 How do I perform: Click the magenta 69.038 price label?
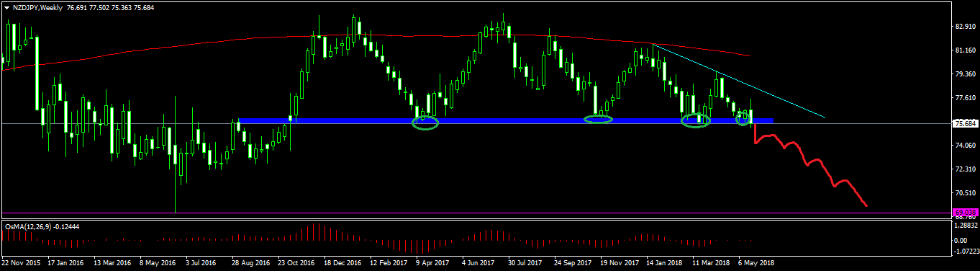tap(965, 213)
